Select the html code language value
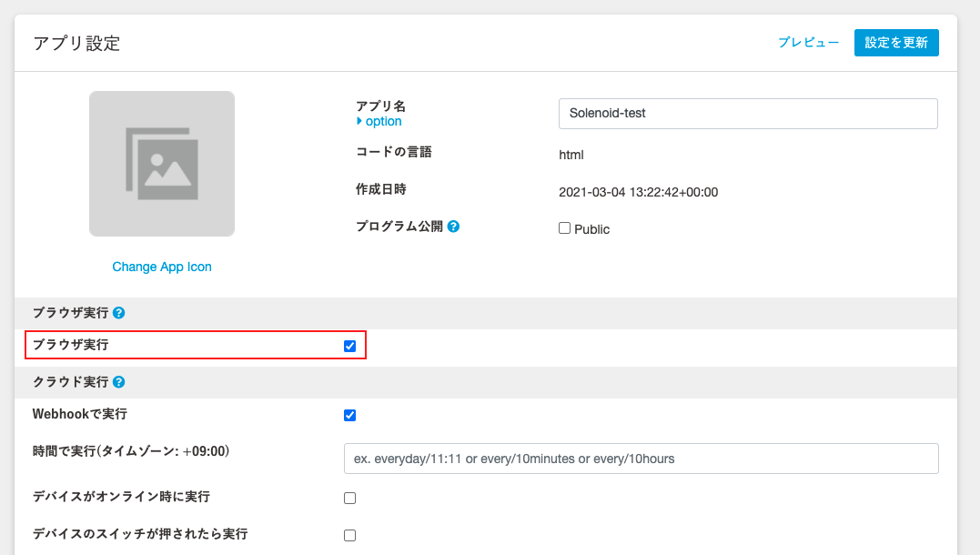Viewport: 980px width, 555px height. (571, 155)
